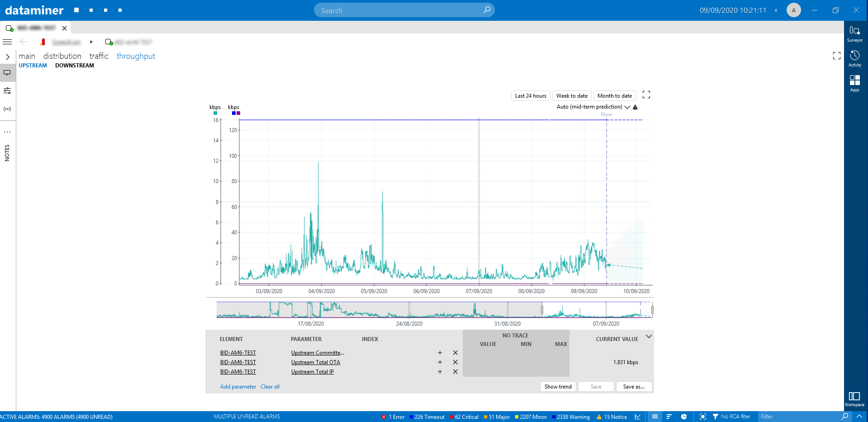Select the Visual monitor sidebar icon
Image resolution: width=868 pixels, height=422 pixels.
pyautogui.click(x=7, y=72)
